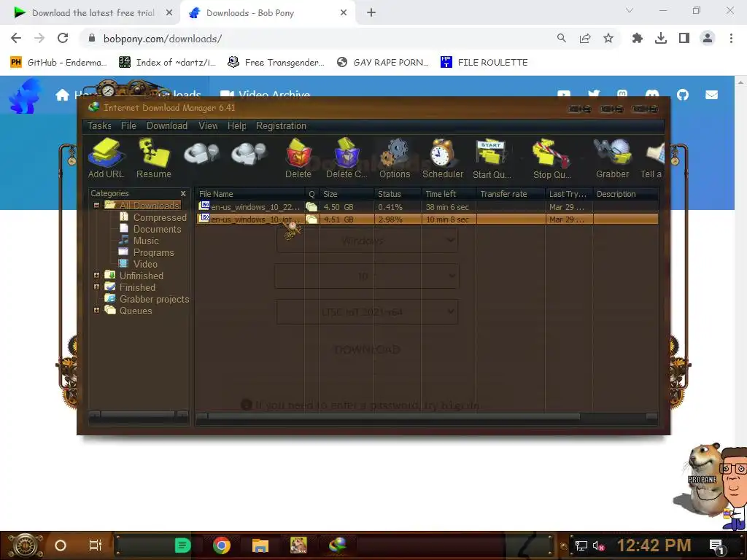Click the Resume toolbar icon

click(153, 158)
